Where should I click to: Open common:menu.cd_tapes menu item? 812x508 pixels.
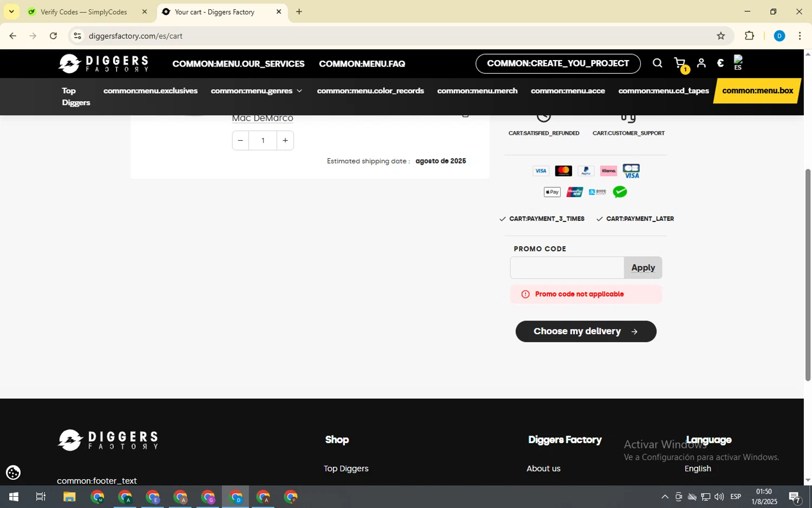click(664, 90)
